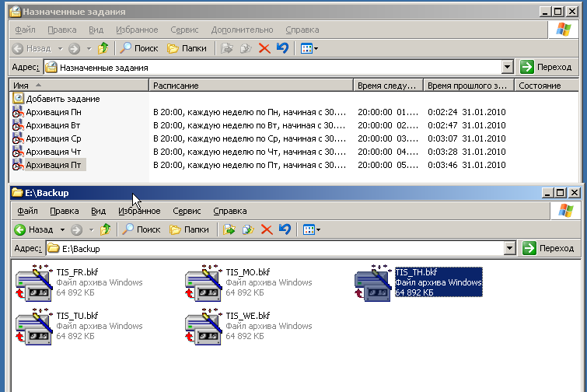Viewport: 587px width, 392px height.
Task: Click Переход button in Backup window
Action: [549, 248]
